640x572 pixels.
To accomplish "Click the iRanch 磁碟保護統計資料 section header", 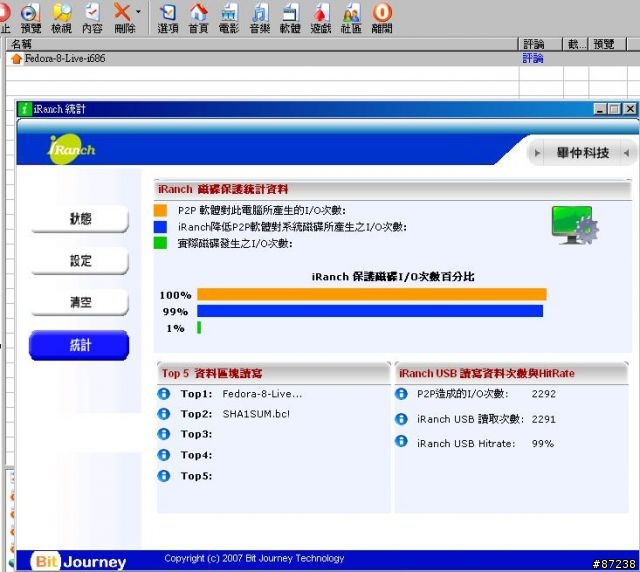I will [393, 189].
